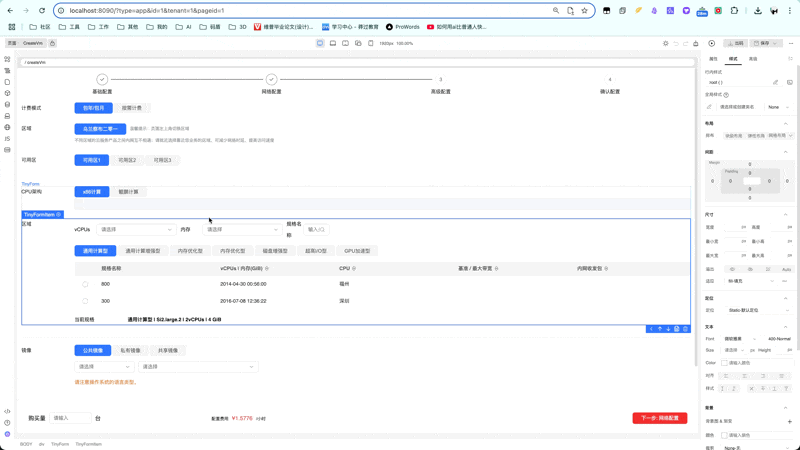Click the 下一步：网络配置 button

pos(660,418)
